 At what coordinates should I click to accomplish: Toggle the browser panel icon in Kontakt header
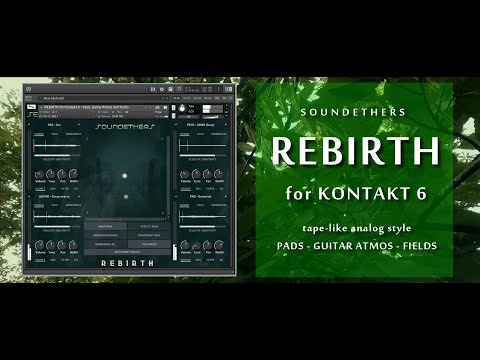pyautogui.click(x=153, y=89)
